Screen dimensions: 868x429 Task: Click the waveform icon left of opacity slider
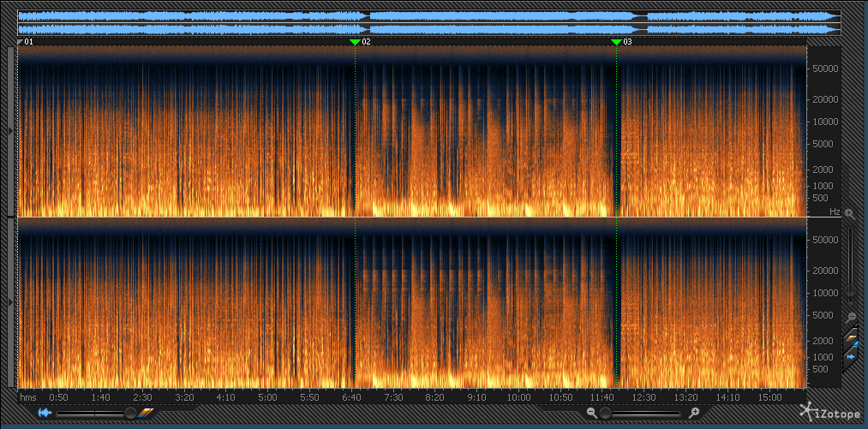pos(45,413)
